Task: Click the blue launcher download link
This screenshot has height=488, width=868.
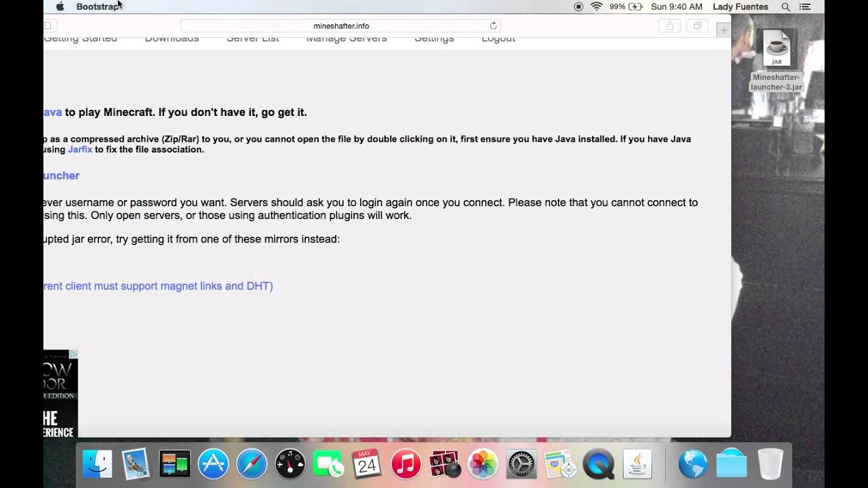Action: coord(62,176)
